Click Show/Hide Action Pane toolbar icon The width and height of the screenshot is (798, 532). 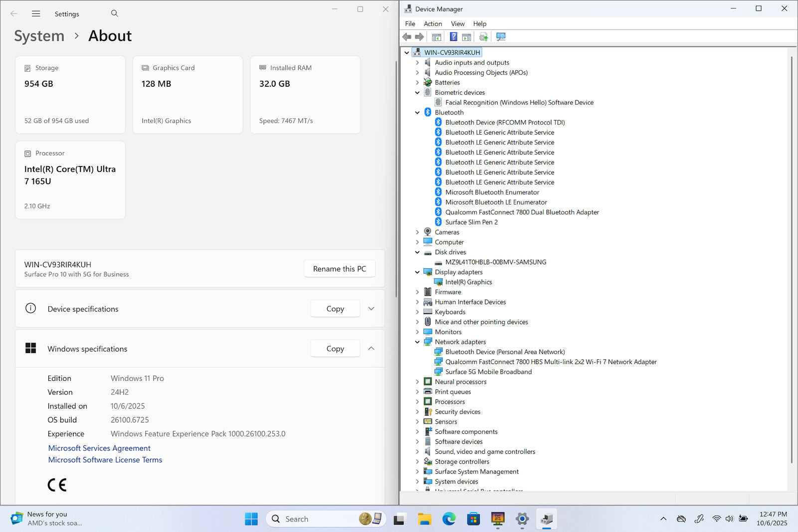467,37
